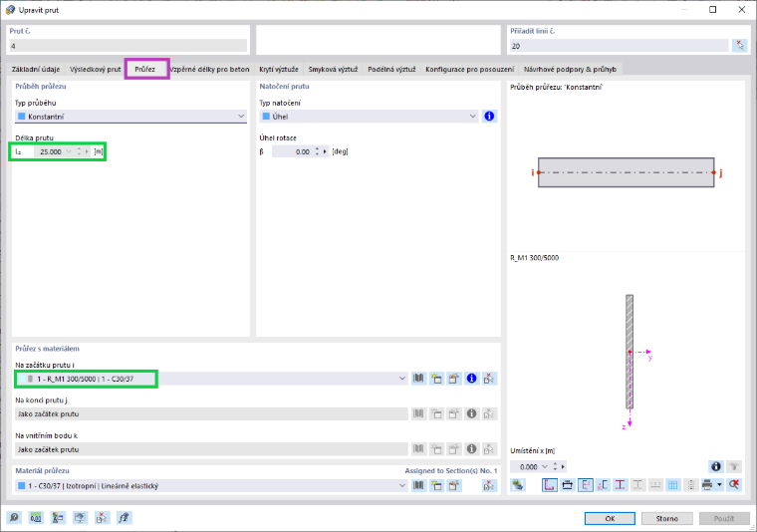Image resolution: width=757 pixels, height=532 pixels.
Task: Click the image export icon under preview
Action: tap(518, 485)
